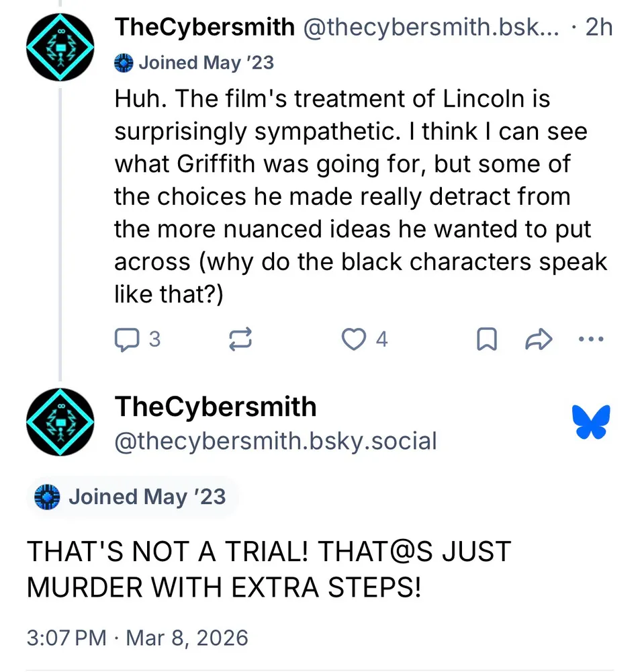The width and height of the screenshot is (640, 672).
Task: Open TheCybersmith name on the upper post
Action: tap(204, 28)
